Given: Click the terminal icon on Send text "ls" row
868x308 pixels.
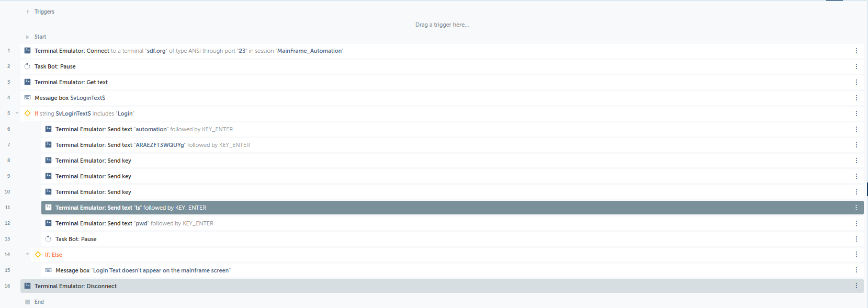Looking at the screenshot, I should tap(49, 208).
